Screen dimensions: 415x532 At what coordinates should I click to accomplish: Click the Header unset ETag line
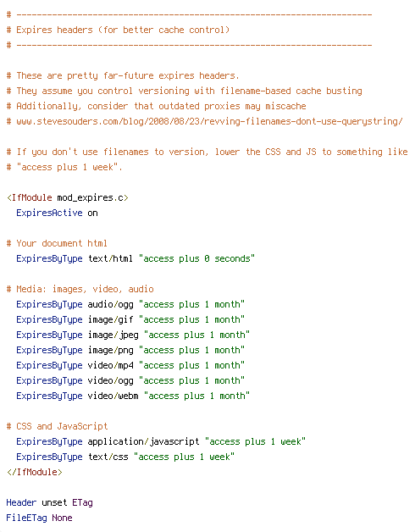pyautogui.click(x=49, y=503)
